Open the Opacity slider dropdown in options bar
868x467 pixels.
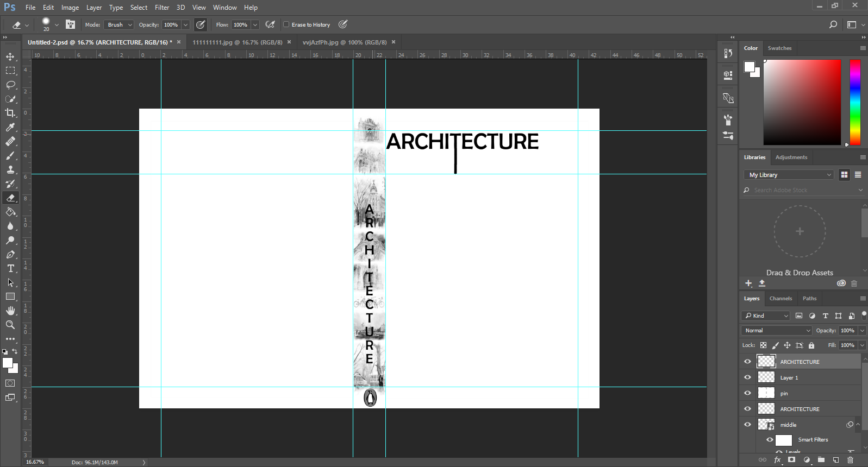(x=186, y=24)
